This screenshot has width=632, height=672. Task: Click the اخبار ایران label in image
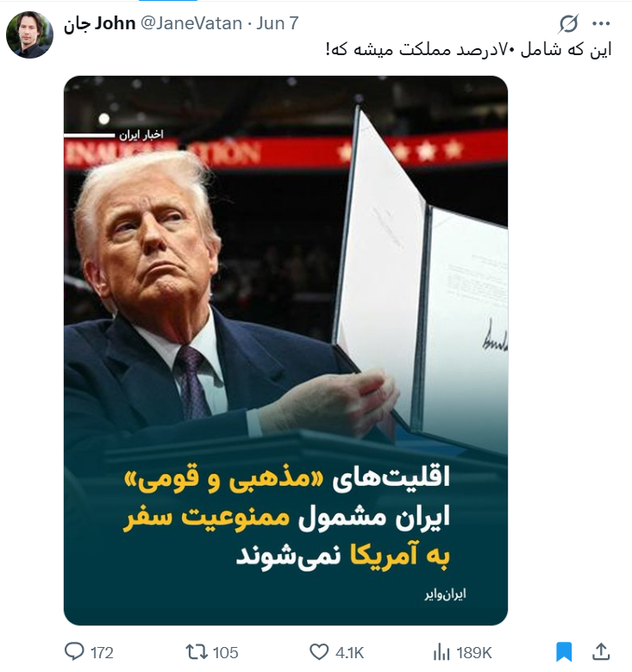pyautogui.click(x=141, y=135)
